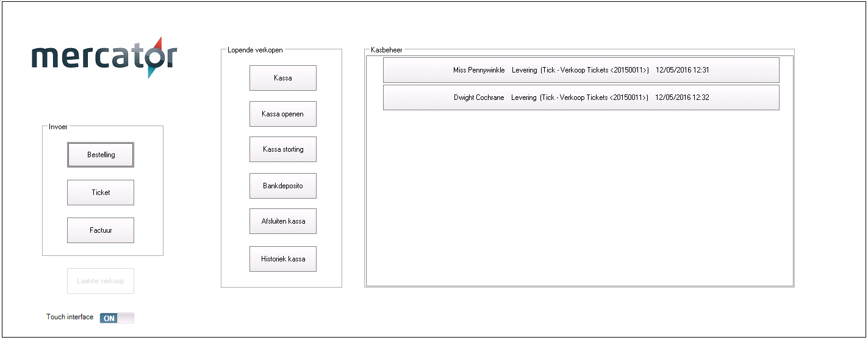Click the Bankdeposito button
The image size is (868, 340).
coord(283,186)
